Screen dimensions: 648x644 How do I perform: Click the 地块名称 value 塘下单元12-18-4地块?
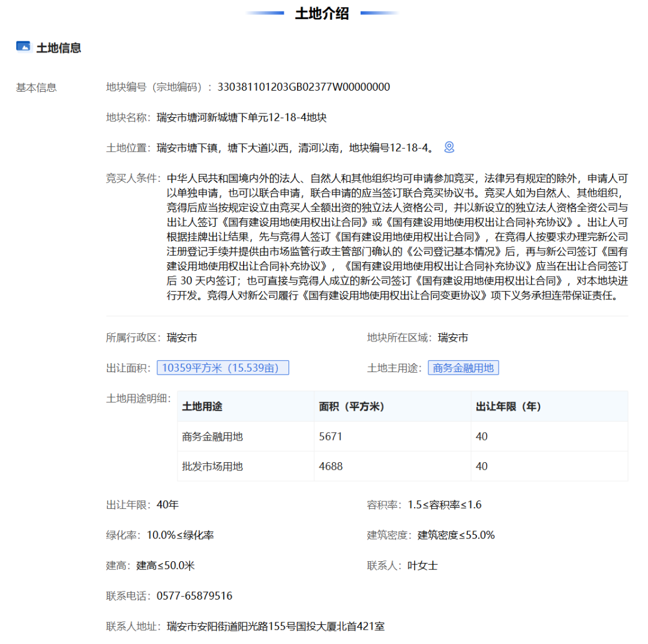pos(241,118)
